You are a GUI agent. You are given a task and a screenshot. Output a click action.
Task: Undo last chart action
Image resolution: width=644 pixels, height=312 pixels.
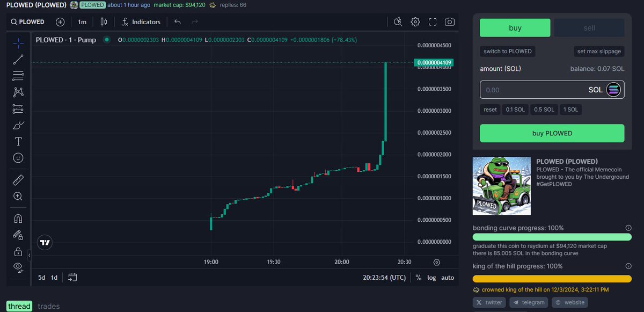[178, 22]
